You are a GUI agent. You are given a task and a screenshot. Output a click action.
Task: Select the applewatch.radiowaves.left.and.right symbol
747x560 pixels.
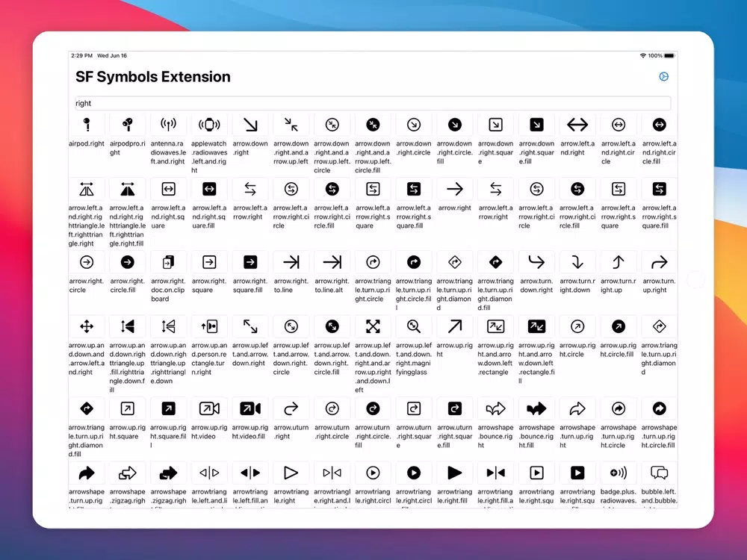pos(209,125)
